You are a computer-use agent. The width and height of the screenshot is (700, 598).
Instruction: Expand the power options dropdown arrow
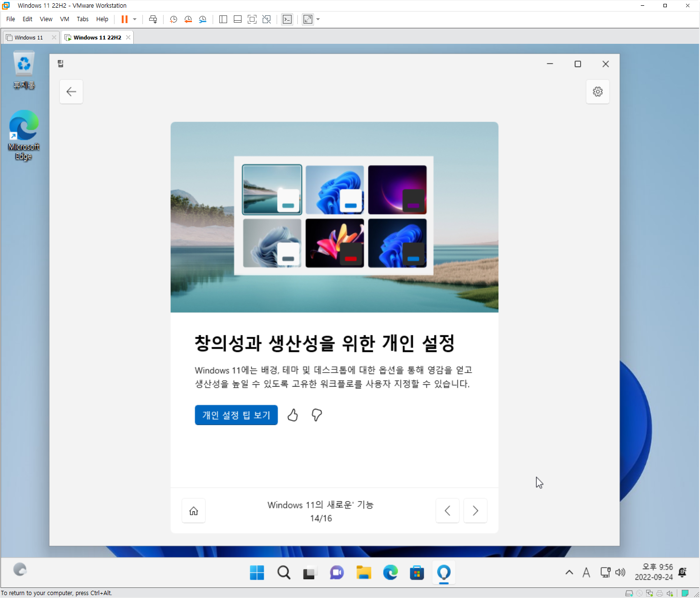click(135, 19)
